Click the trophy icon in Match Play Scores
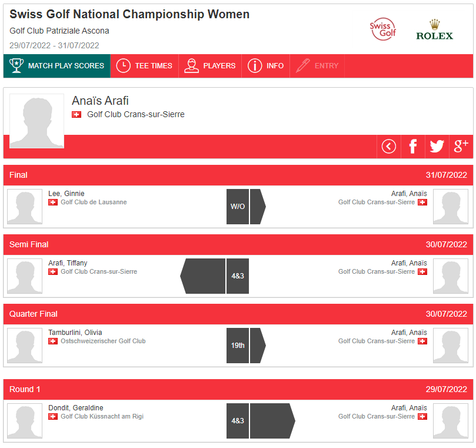The image size is (476, 448). point(16,65)
